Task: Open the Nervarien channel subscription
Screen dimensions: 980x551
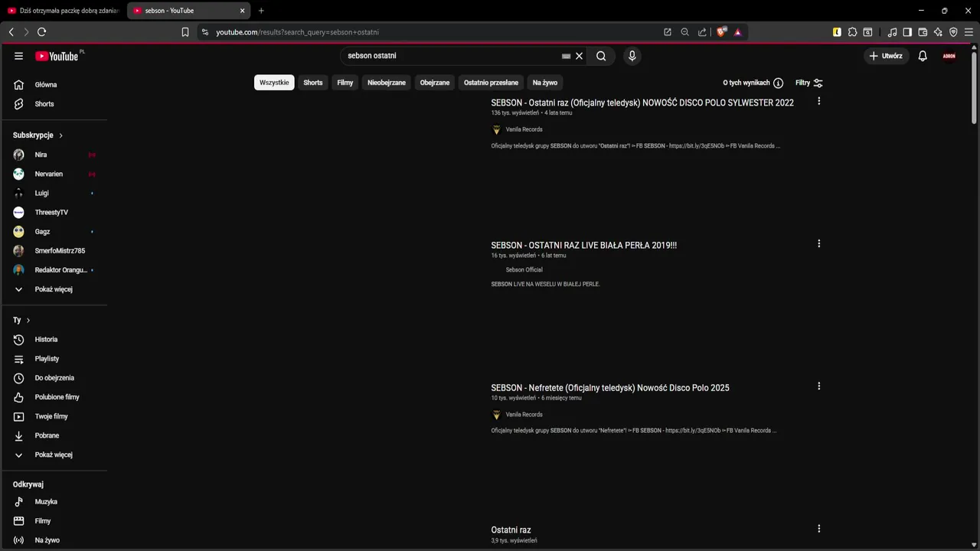Action: [54, 174]
